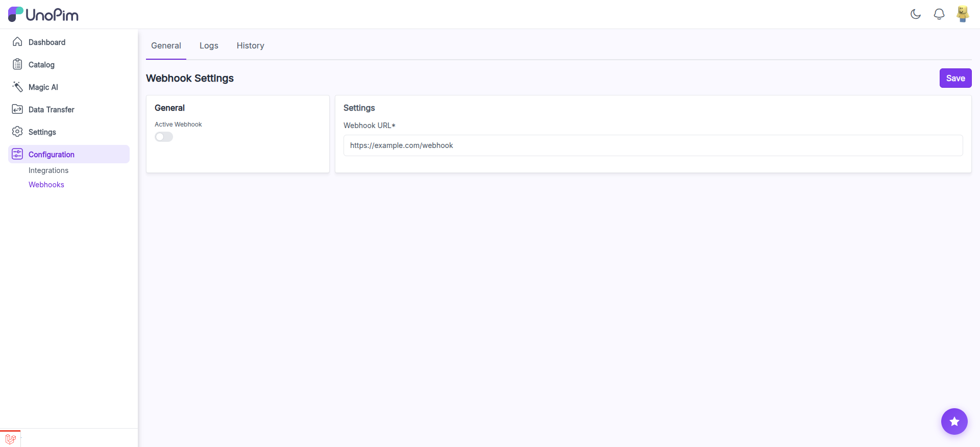This screenshot has width=980, height=447.
Task: Click the Dashboard home icon
Action: coord(17,42)
